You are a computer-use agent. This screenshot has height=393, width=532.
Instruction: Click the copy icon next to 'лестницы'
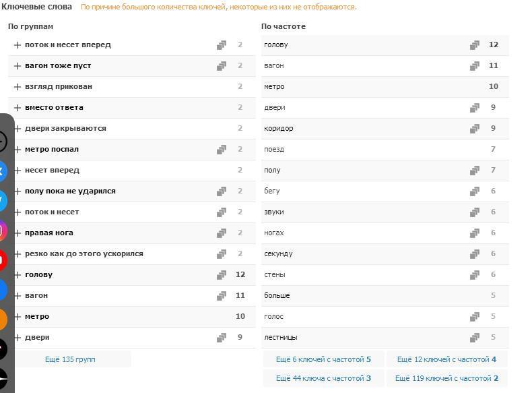[x=475, y=338]
